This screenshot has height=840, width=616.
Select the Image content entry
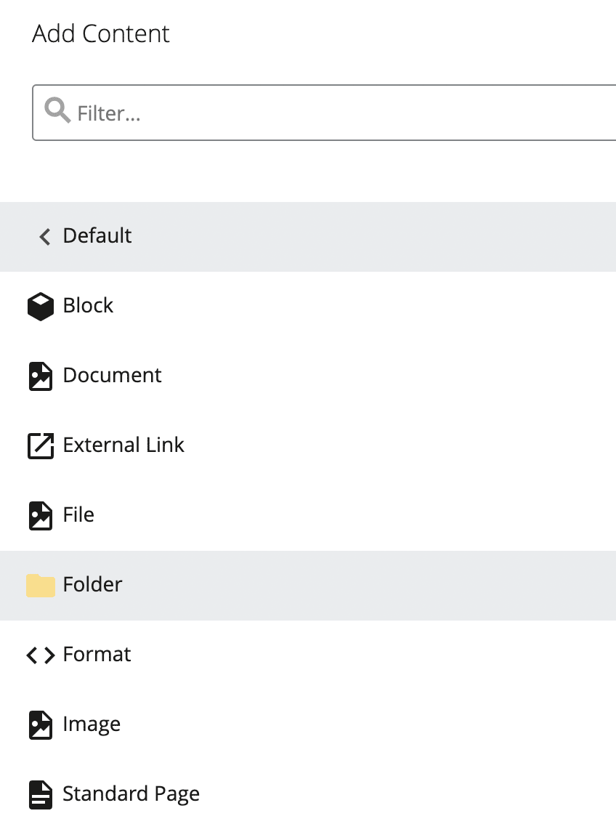point(92,724)
